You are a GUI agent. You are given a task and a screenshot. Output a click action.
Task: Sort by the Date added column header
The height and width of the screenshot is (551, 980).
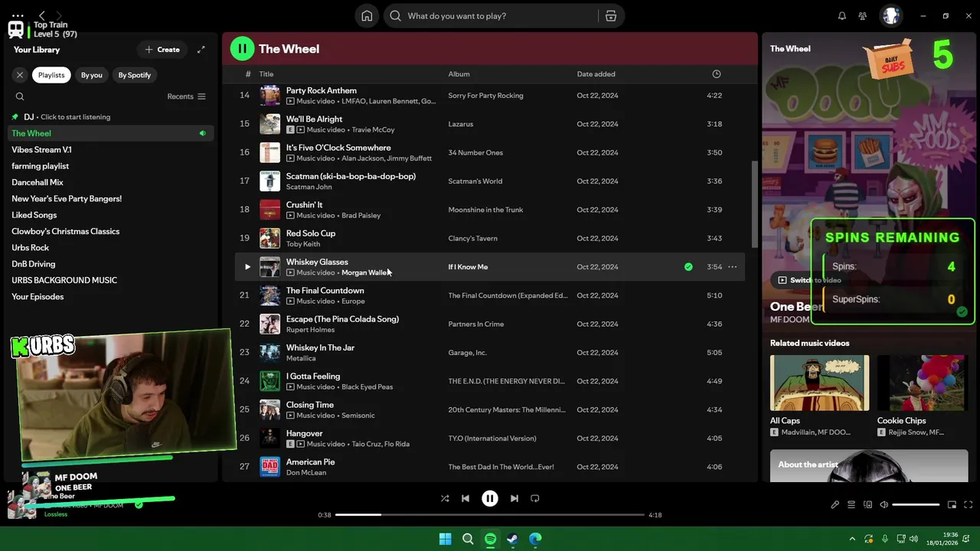(596, 74)
